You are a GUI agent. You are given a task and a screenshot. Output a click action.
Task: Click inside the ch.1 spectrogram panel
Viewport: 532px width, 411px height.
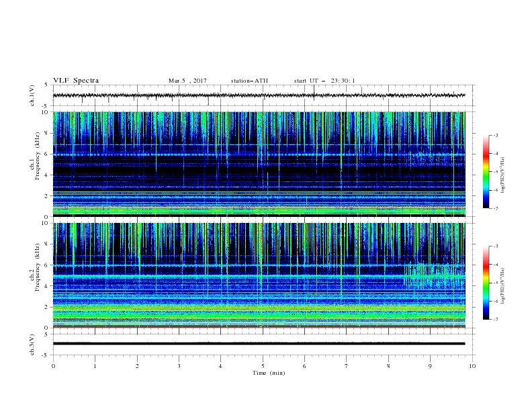tap(259, 164)
